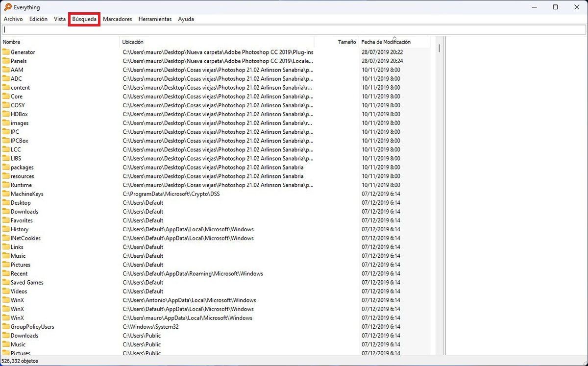Select the IPC folder name
This screenshot has height=366, width=588.
point(15,132)
